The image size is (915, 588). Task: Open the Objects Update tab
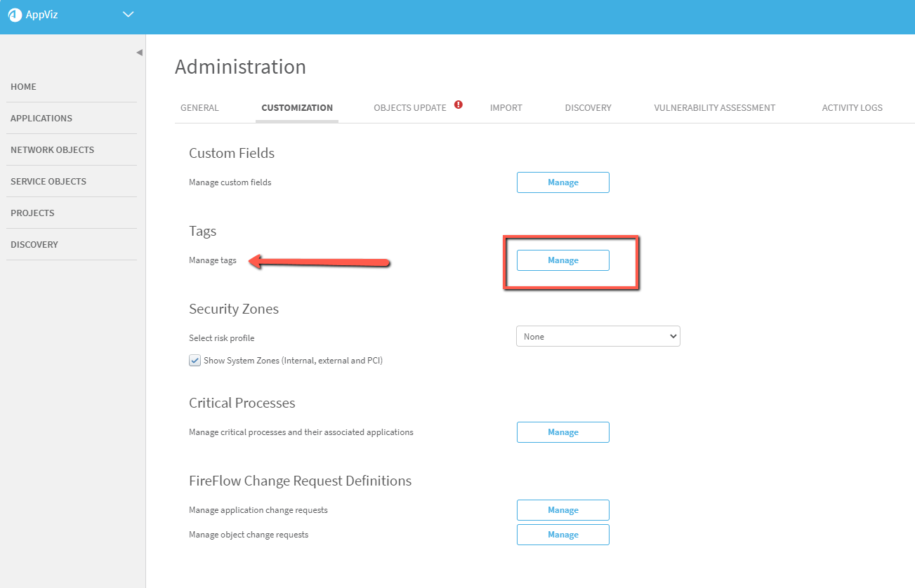pyautogui.click(x=409, y=108)
